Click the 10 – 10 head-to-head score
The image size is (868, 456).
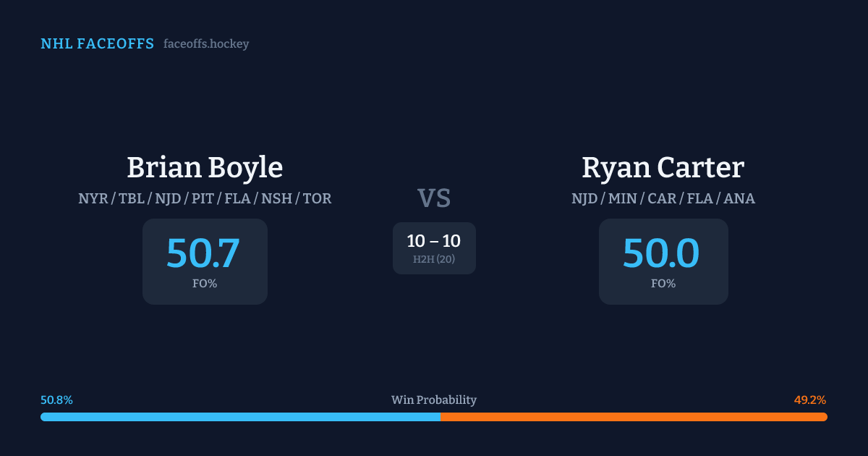point(434,242)
